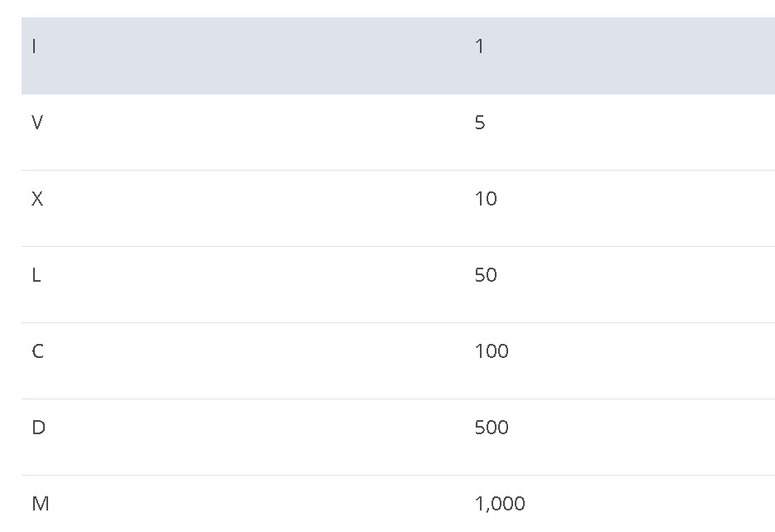Click blank space between C and 100

pyautogui.click(x=247, y=361)
